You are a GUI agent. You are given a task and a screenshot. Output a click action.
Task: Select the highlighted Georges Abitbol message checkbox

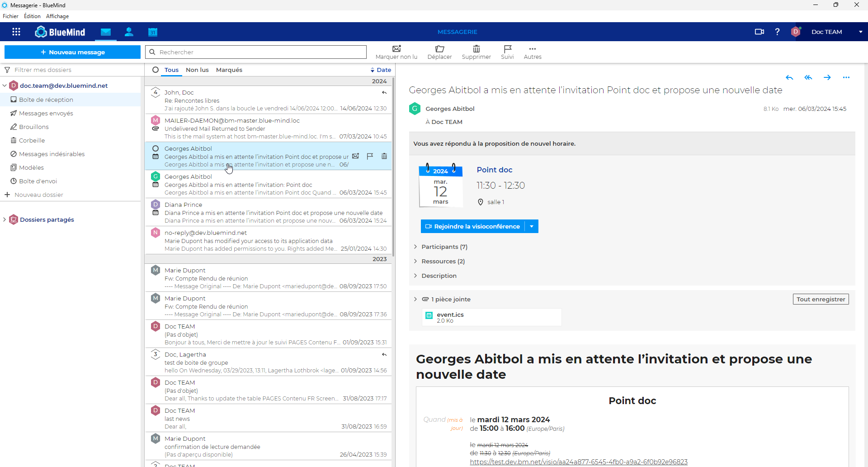[156, 148]
